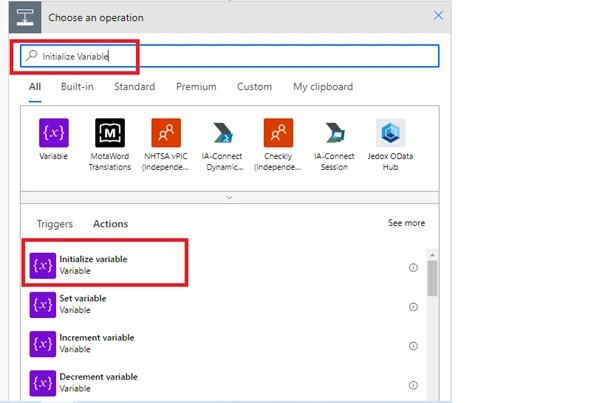Screen dimensions: 605x403
Task: Switch to the Custom tab
Action: coord(254,86)
